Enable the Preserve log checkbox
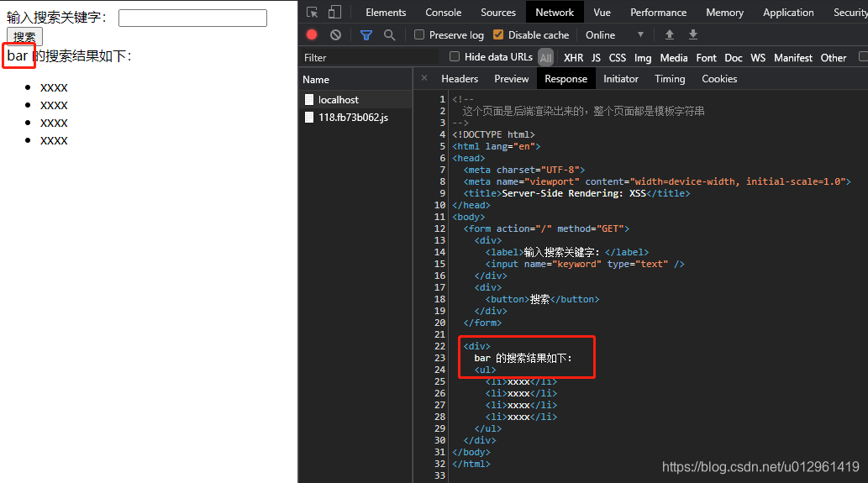This screenshot has width=868, height=483. coord(419,34)
